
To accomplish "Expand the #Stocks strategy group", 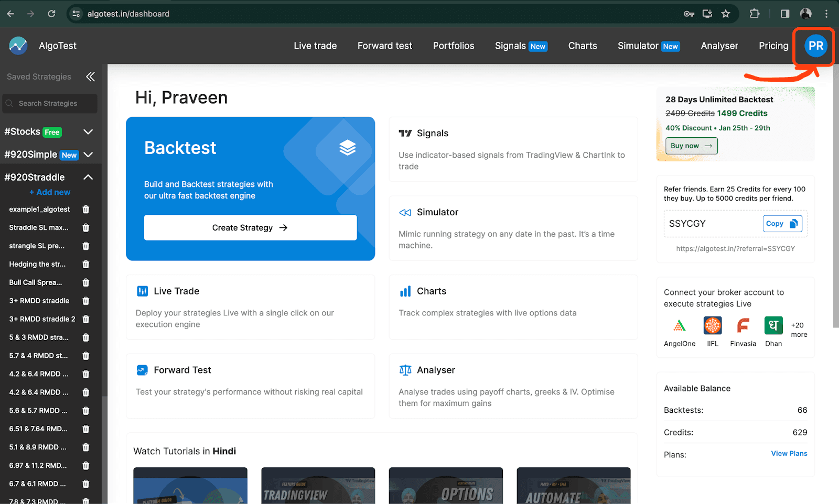I will 88,132.
